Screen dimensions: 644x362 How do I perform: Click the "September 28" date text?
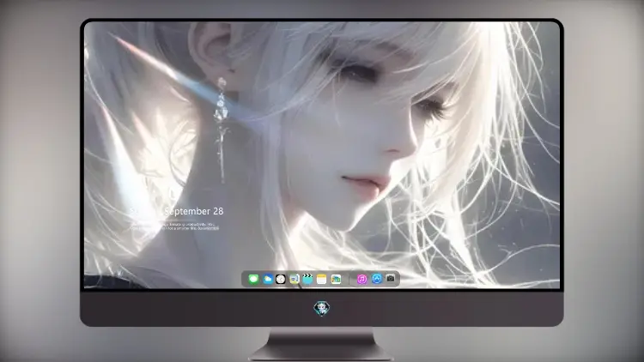194,211
